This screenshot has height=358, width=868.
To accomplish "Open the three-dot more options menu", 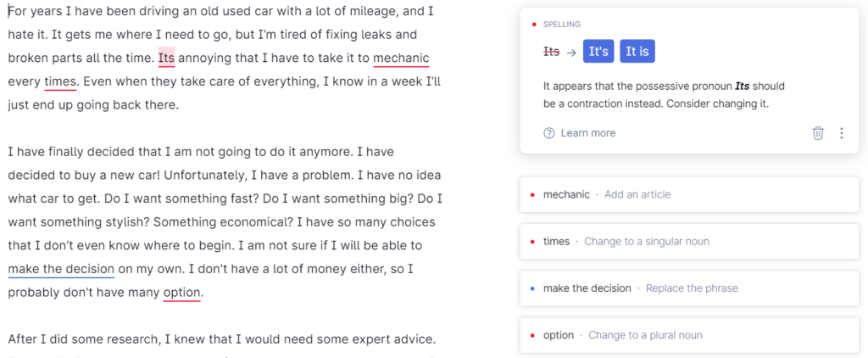I will click(842, 133).
